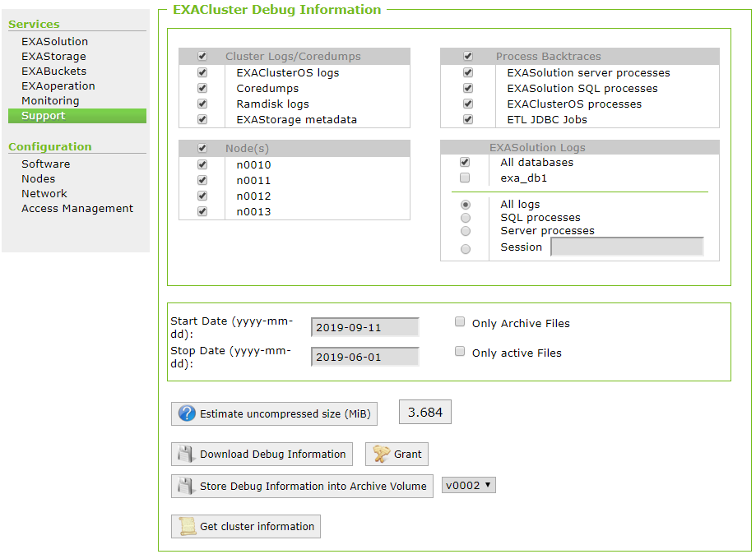Toggle the Node(s) header checkbox

[202, 149]
